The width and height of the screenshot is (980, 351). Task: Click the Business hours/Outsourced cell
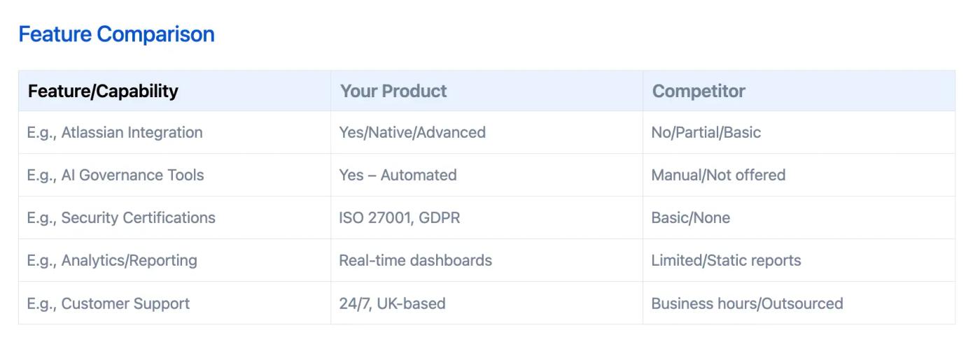coord(747,303)
